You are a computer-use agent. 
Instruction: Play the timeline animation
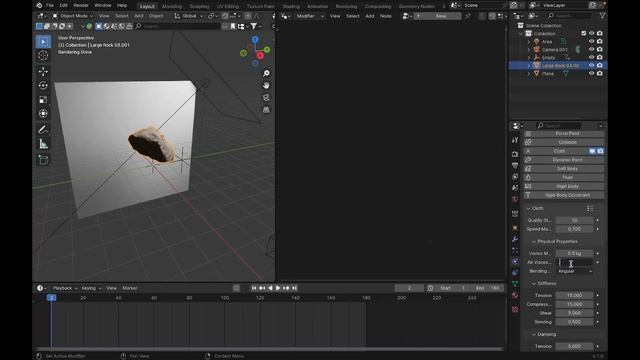(x=278, y=288)
